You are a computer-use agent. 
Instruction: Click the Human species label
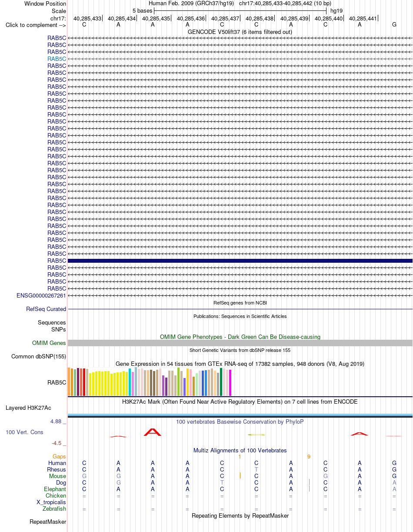[x=57, y=463]
